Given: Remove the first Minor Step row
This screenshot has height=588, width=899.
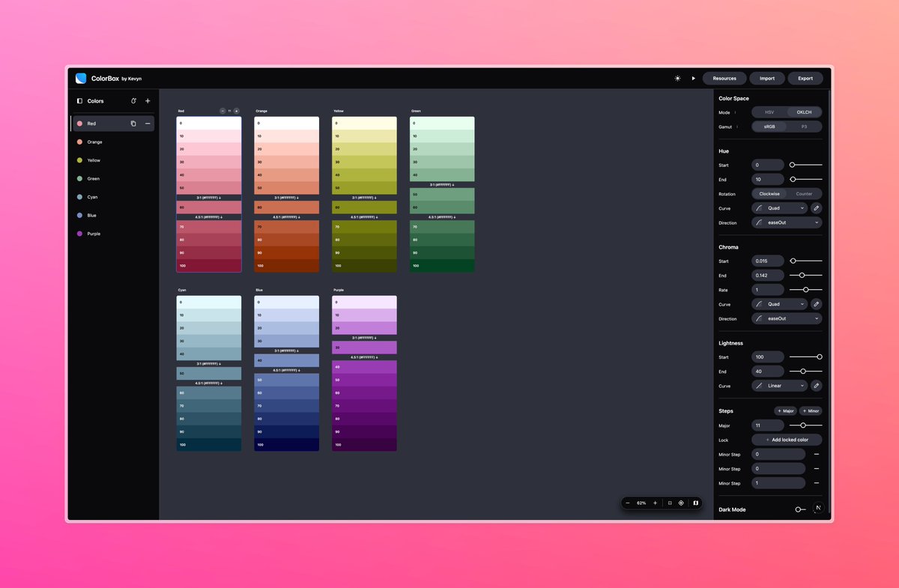Looking at the screenshot, I should tap(817, 454).
